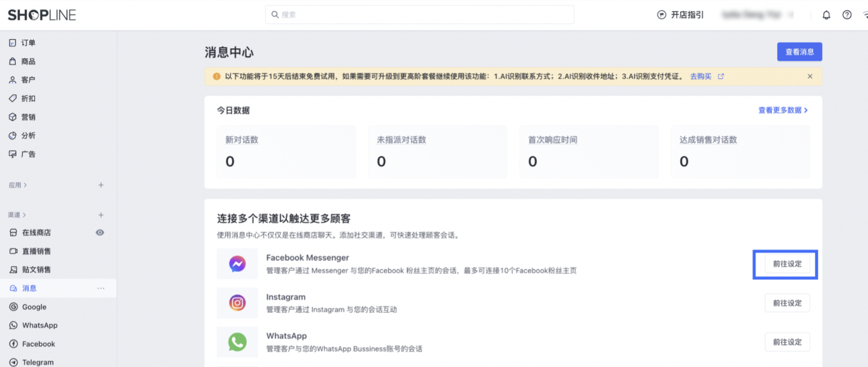Dismiss the trial notice banner

point(810,76)
